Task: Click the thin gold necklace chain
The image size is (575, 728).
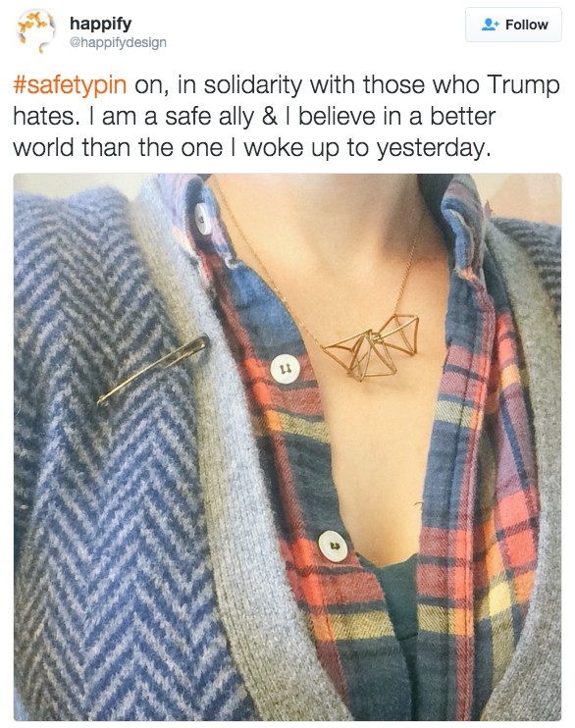Action: [260, 260]
